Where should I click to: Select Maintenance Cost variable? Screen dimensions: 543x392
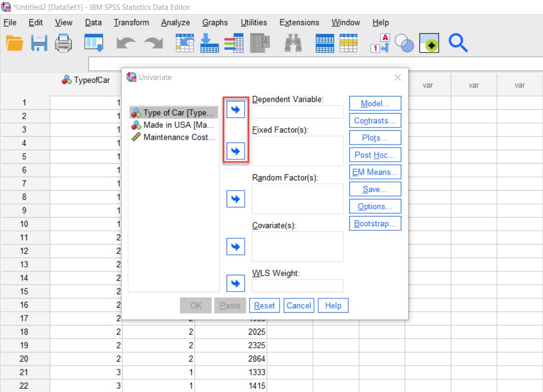click(174, 137)
